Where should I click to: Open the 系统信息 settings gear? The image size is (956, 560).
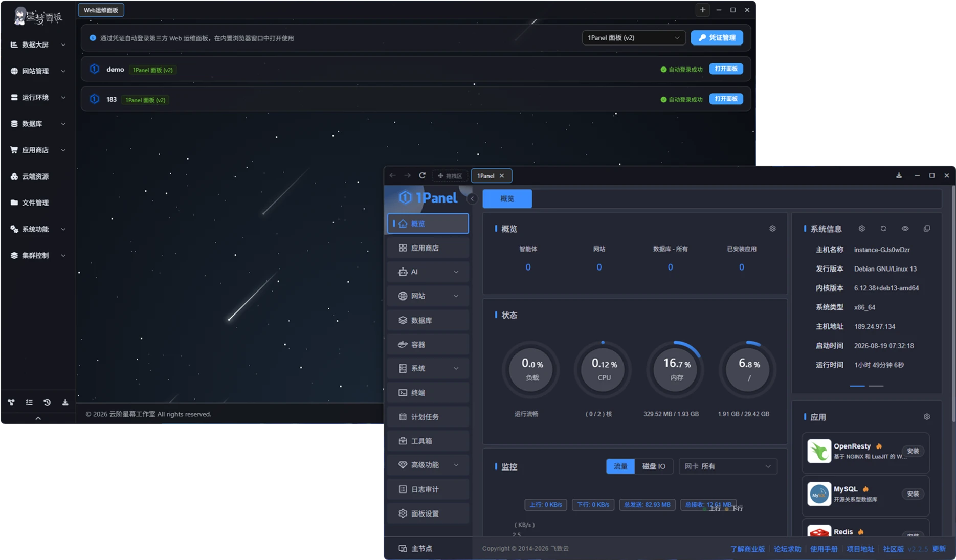862,229
